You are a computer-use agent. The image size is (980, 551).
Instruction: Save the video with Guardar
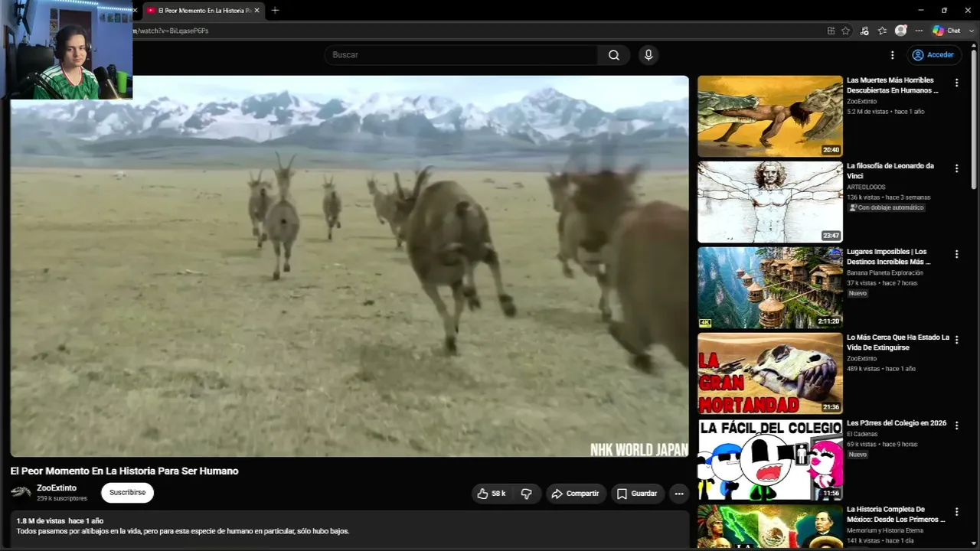click(x=638, y=494)
